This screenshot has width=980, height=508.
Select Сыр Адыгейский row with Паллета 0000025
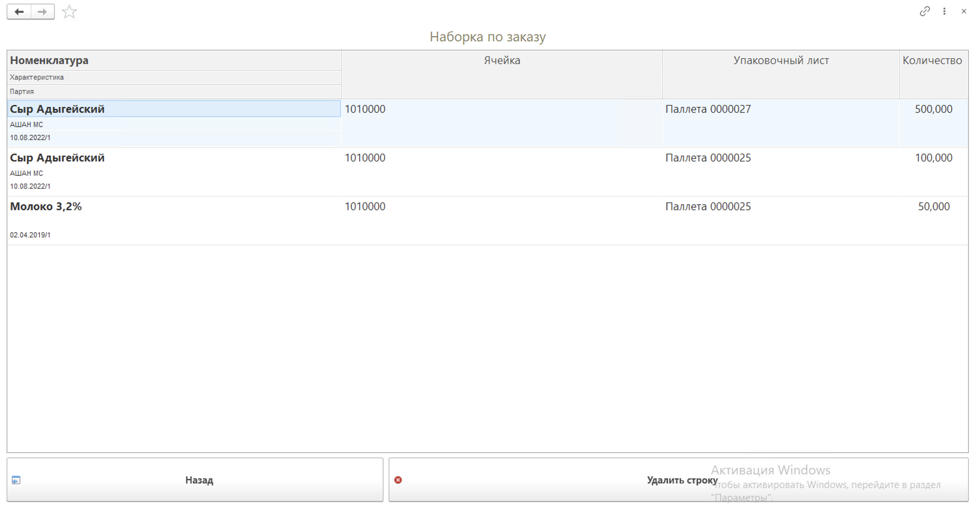coord(57,158)
